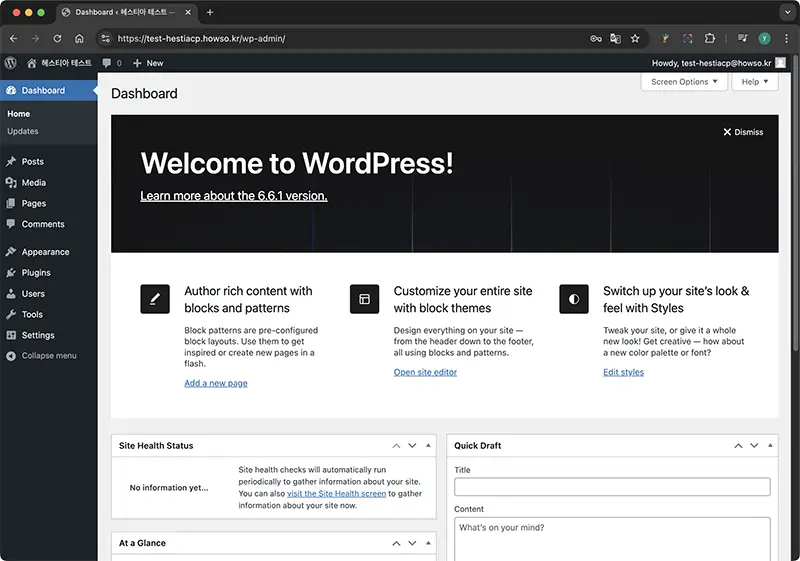Open the comments bubble icon in admin bar
800x561 pixels.
point(107,63)
